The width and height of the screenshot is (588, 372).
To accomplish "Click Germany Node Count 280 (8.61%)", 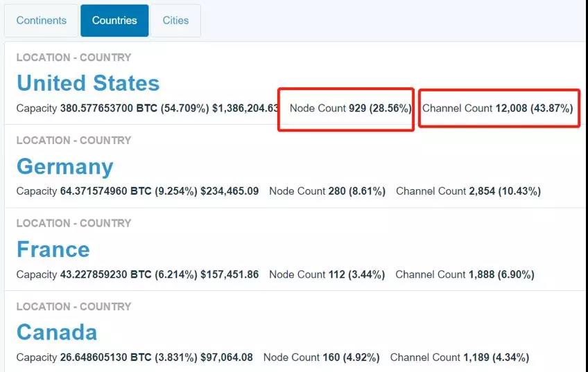I will [327, 191].
